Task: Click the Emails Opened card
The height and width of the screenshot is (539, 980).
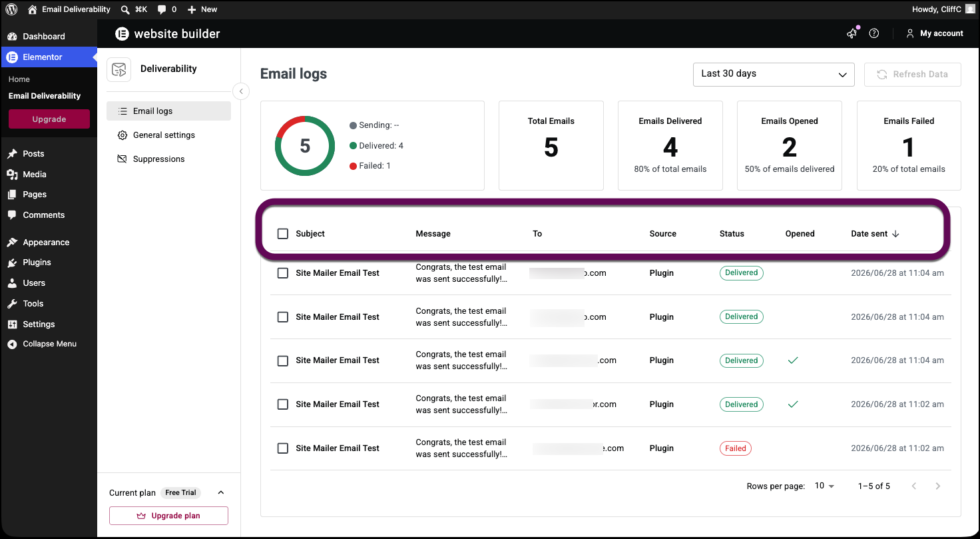Action: pyautogui.click(x=790, y=146)
